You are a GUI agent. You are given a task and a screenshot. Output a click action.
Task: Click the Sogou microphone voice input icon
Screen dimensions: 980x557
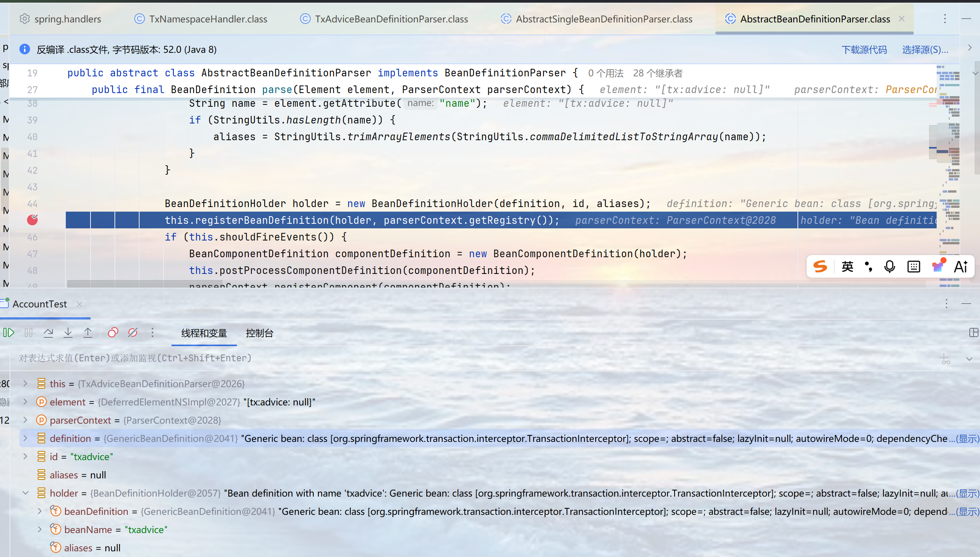[x=889, y=267]
